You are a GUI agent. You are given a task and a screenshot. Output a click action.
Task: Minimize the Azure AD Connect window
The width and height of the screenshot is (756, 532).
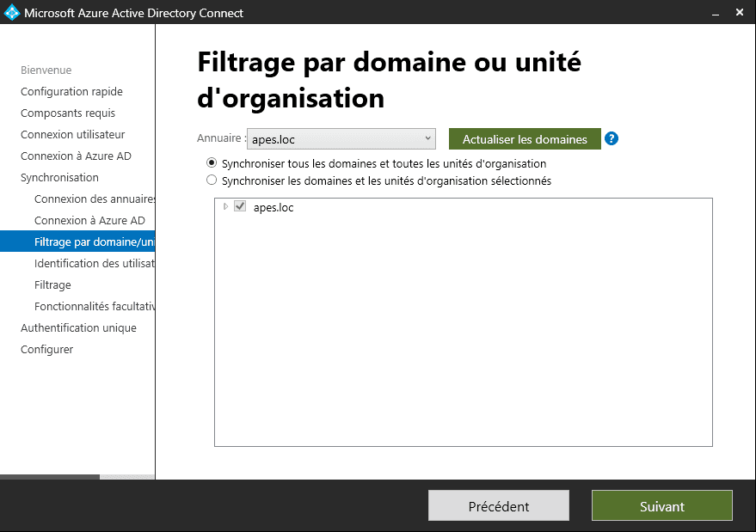[714, 13]
